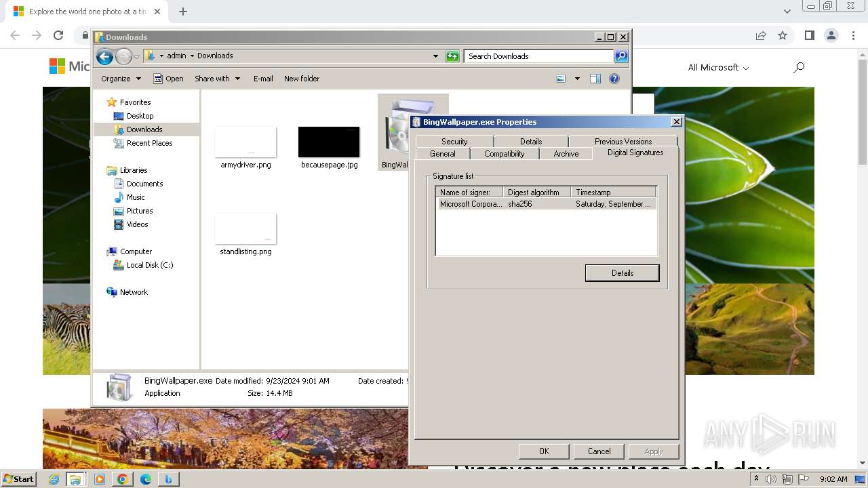Image resolution: width=868 pixels, height=488 pixels.
Task: Switch to the Security tab
Action: [454, 141]
